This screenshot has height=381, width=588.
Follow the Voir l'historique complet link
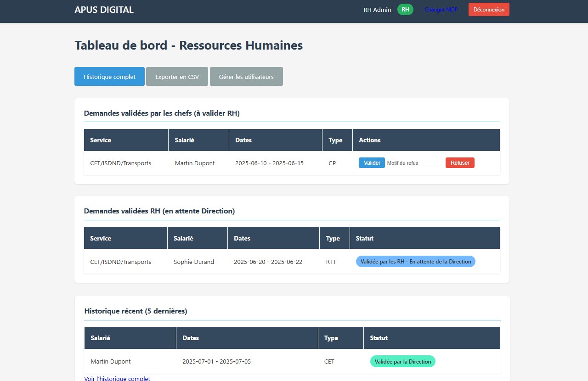pyautogui.click(x=117, y=378)
